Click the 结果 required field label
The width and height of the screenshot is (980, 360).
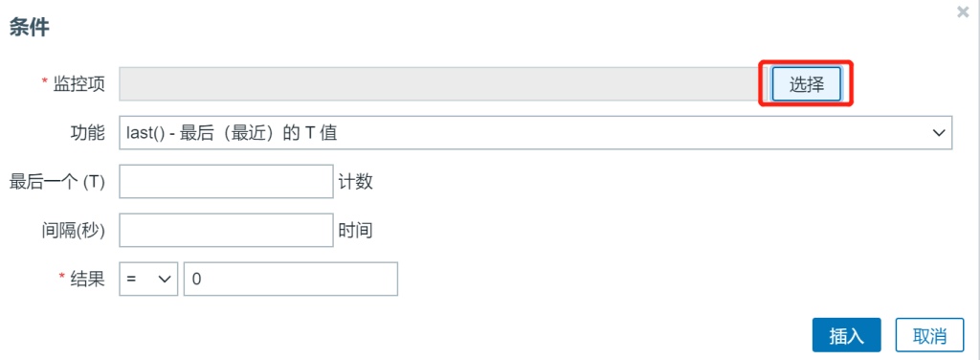click(81, 280)
